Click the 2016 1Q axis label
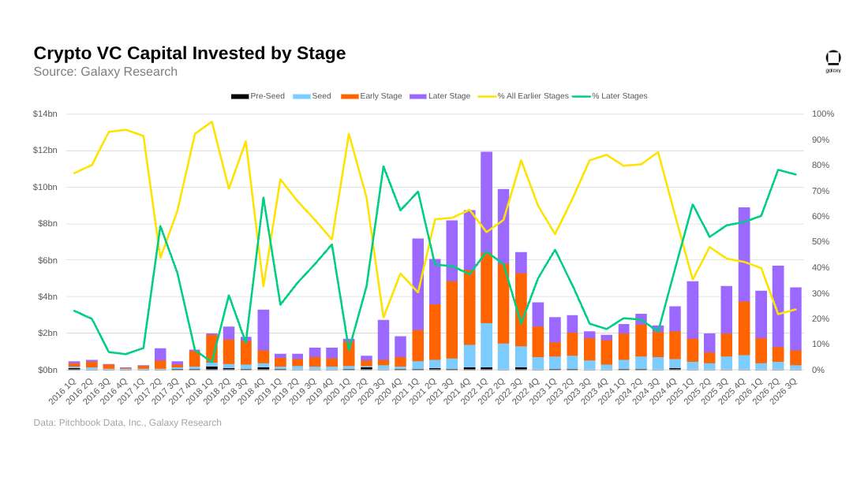868x488 pixels. (x=62, y=391)
